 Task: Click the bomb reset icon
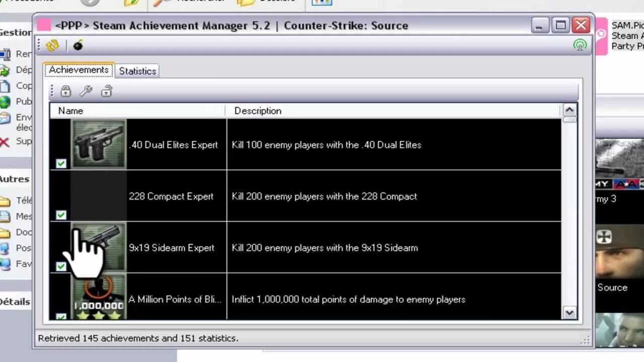coord(78,46)
